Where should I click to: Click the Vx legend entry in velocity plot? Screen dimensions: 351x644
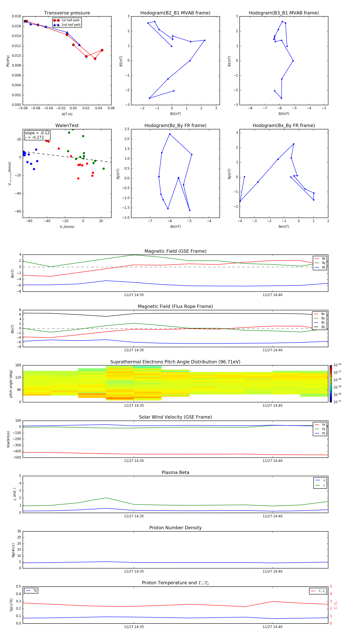point(320,424)
